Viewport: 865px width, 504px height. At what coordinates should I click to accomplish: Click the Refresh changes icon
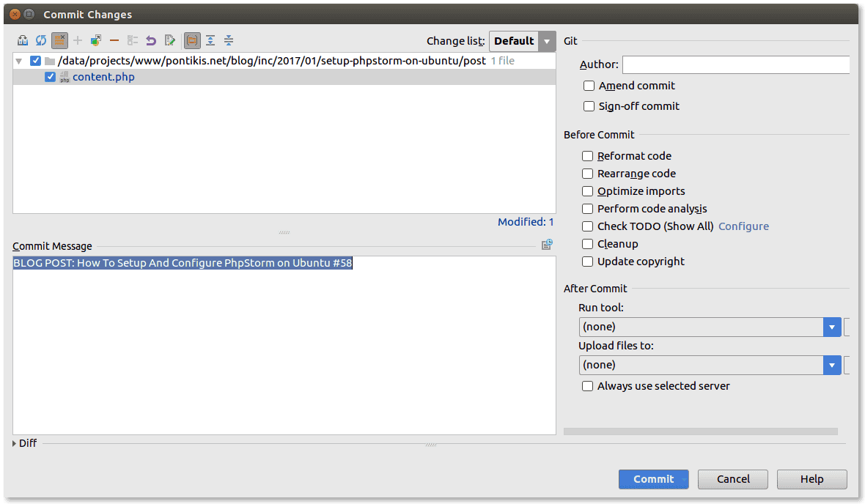click(x=41, y=40)
